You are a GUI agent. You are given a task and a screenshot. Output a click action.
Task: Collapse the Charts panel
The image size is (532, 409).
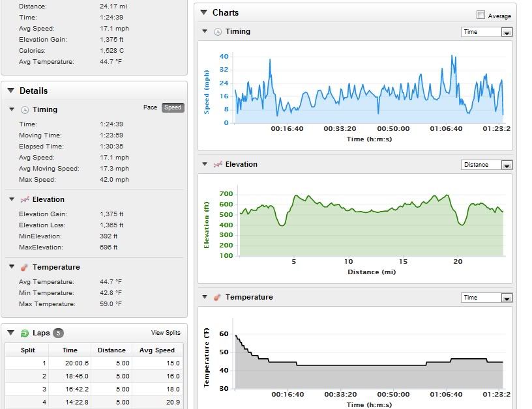(204, 12)
